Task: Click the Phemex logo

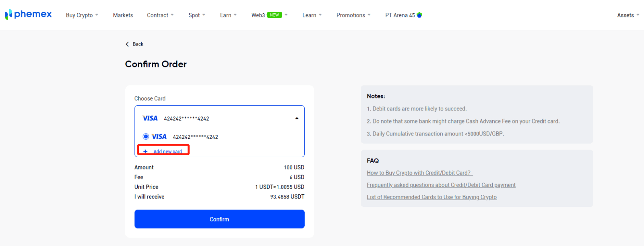Action: (28, 15)
